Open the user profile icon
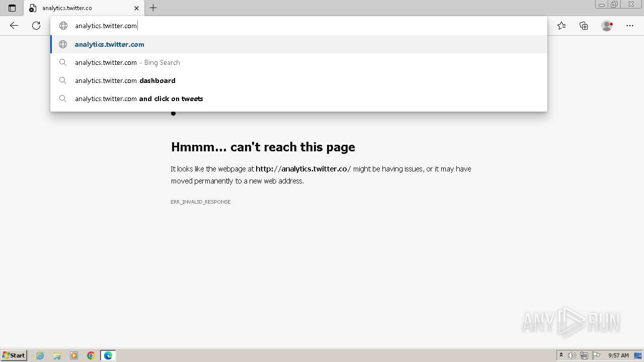 (607, 26)
